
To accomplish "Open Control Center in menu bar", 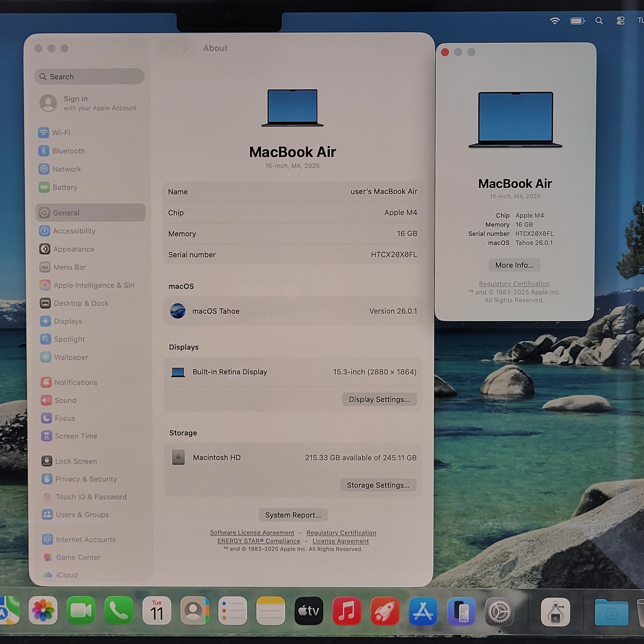I will (x=620, y=21).
